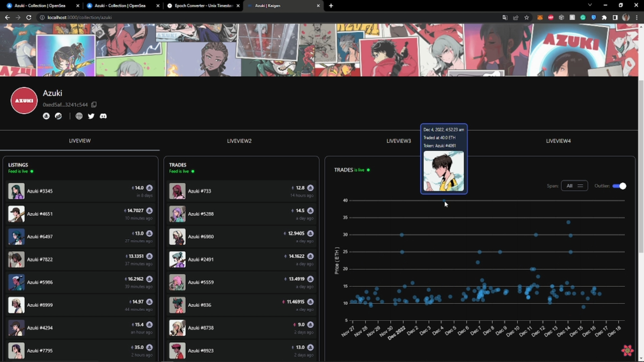Click the LISTINGS panel heading

[x=18, y=165]
